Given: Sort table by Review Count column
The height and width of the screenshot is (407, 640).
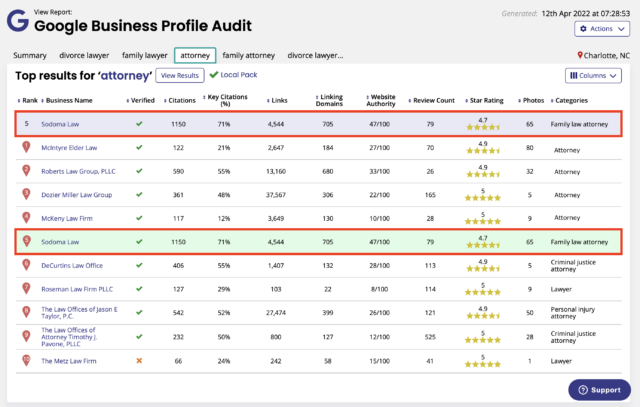Looking at the screenshot, I should click(431, 100).
